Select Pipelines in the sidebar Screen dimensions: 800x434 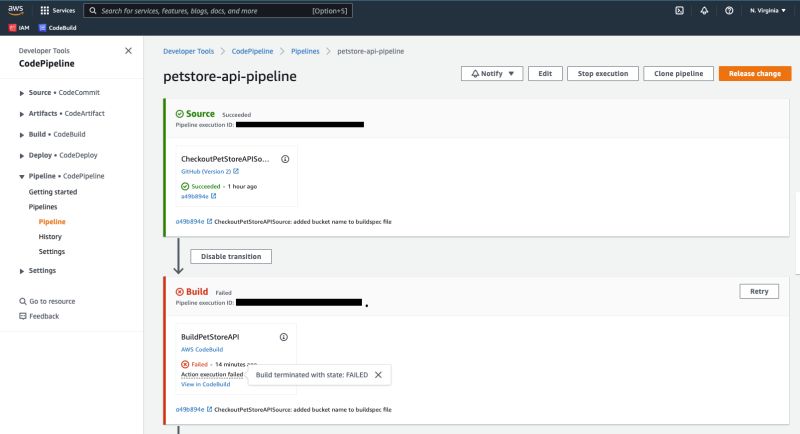point(43,207)
